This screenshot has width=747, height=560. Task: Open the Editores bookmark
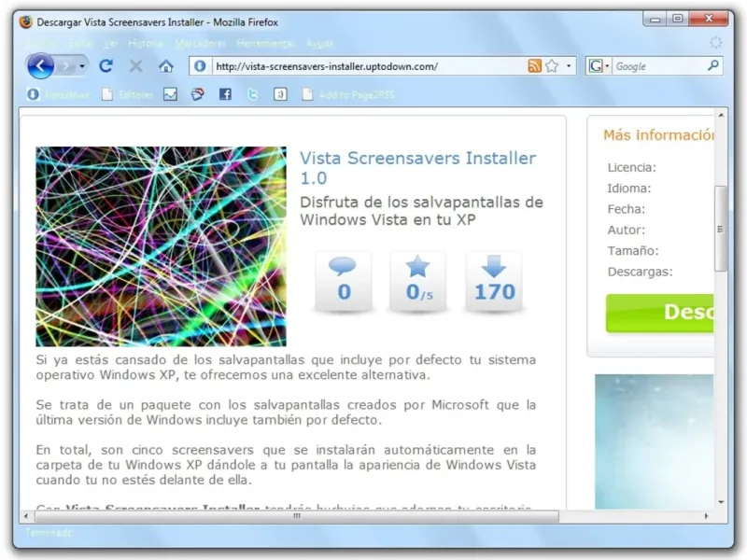(x=127, y=94)
